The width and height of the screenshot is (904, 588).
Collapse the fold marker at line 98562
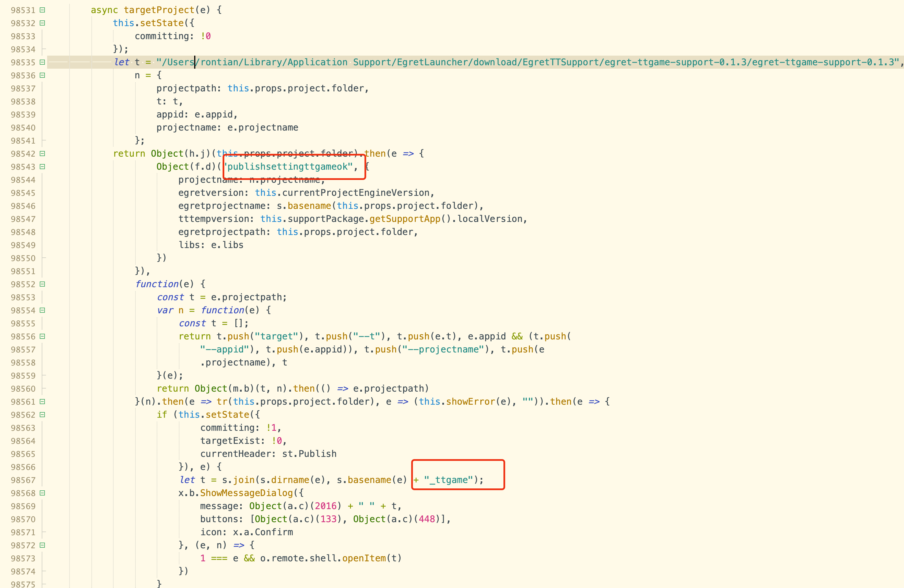point(43,415)
